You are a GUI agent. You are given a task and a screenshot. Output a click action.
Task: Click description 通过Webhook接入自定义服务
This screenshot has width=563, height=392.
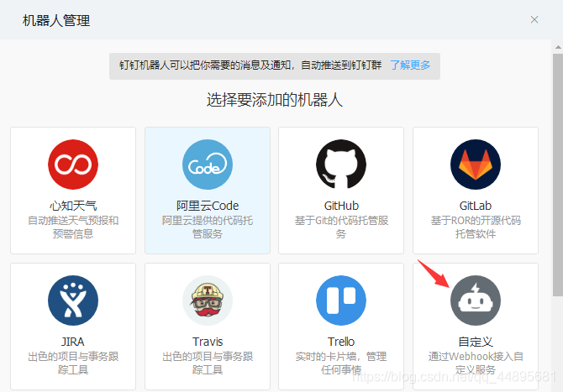[x=476, y=363]
